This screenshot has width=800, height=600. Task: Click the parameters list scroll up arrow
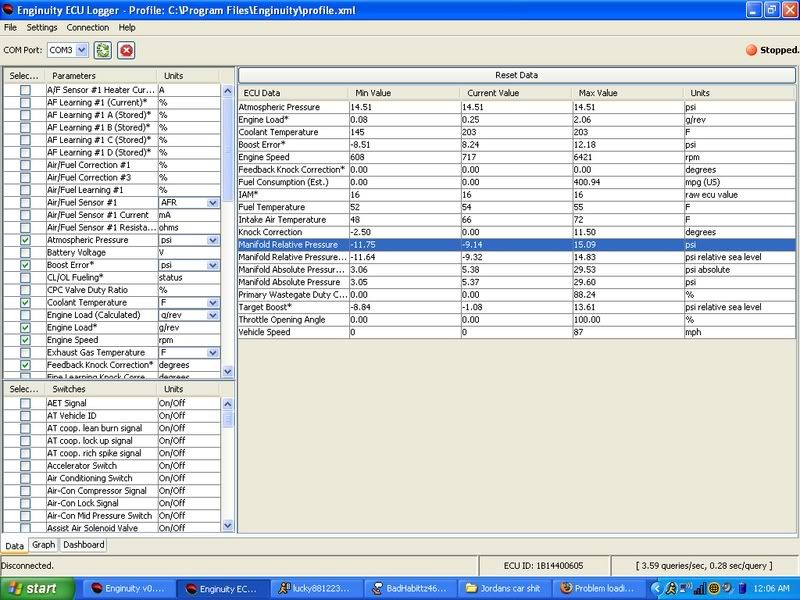[228, 91]
